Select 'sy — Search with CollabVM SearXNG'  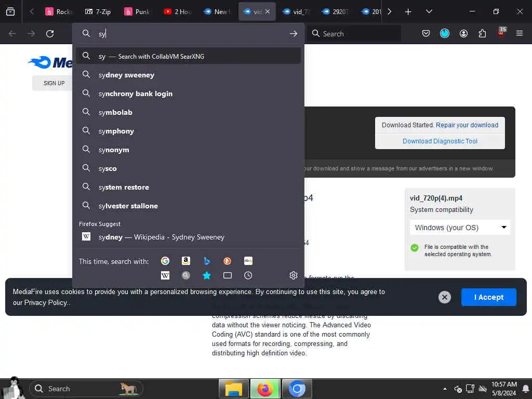pos(188,56)
